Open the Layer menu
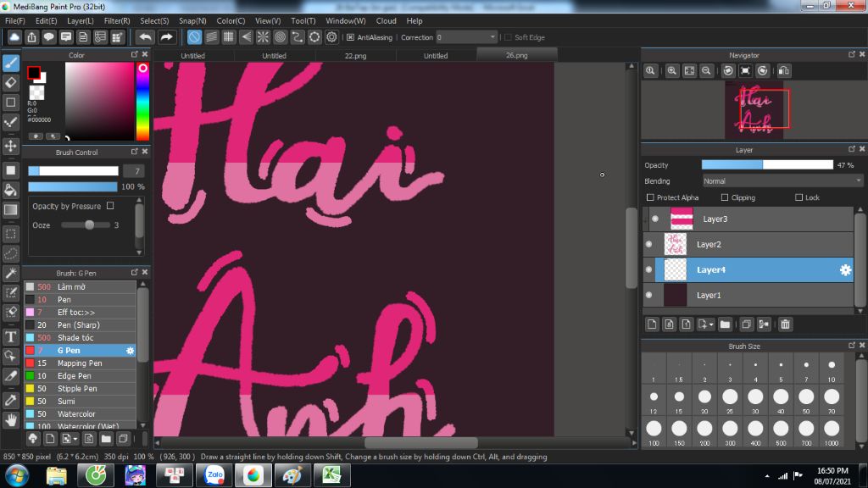The image size is (868, 488). [x=81, y=21]
